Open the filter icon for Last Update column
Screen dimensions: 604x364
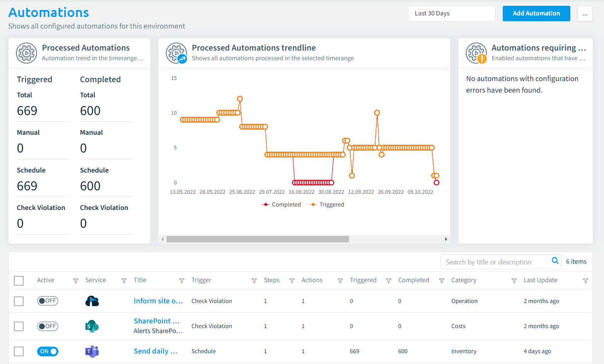585,281
